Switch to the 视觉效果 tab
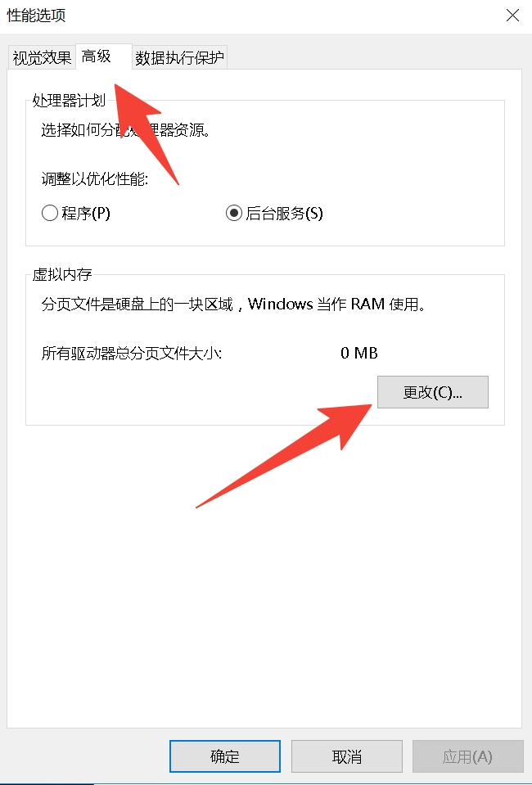The height and width of the screenshot is (785, 532). 42,57
